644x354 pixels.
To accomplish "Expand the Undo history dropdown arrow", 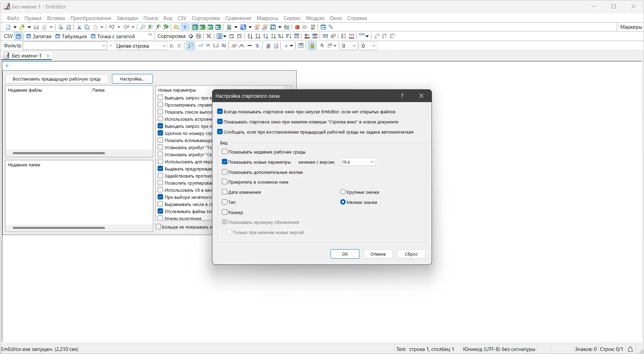I will (x=119, y=27).
